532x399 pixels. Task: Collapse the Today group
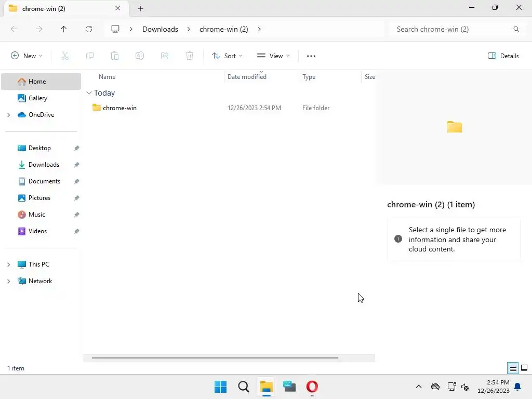pyautogui.click(x=89, y=93)
